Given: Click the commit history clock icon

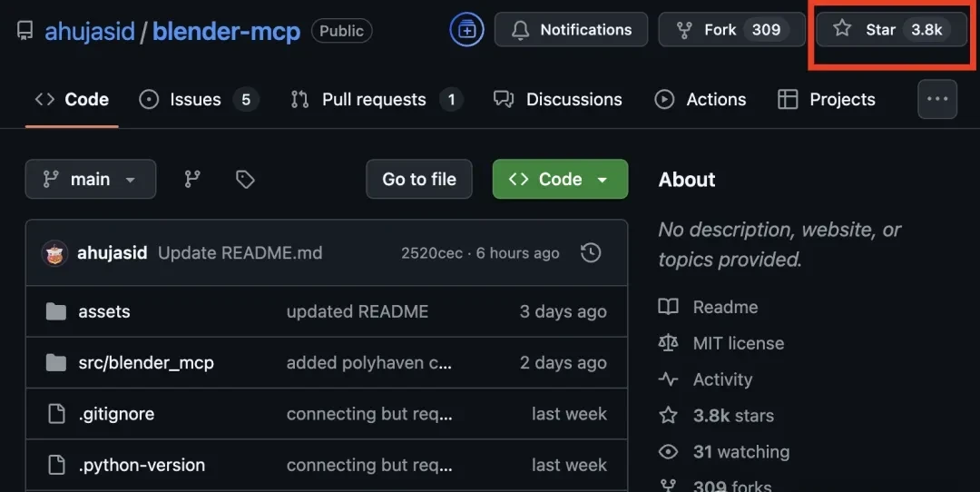Looking at the screenshot, I should pos(591,252).
